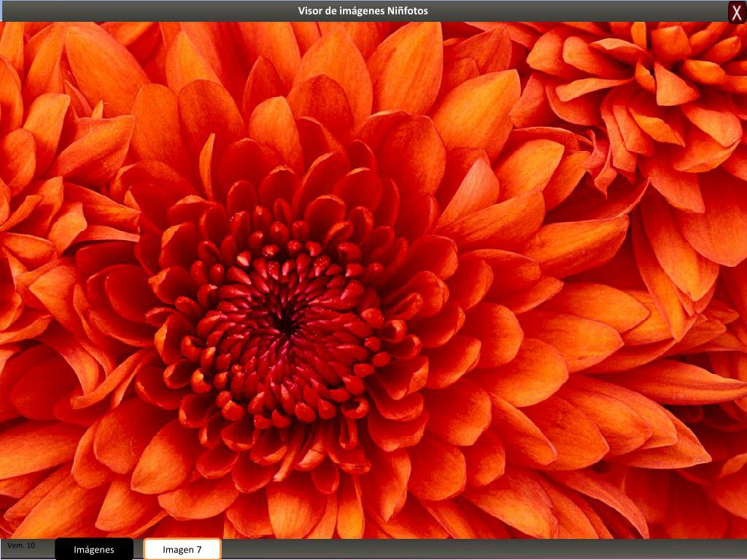The height and width of the screenshot is (560, 747).
Task: Select the Imagen 7 tab
Action: (x=182, y=549)
